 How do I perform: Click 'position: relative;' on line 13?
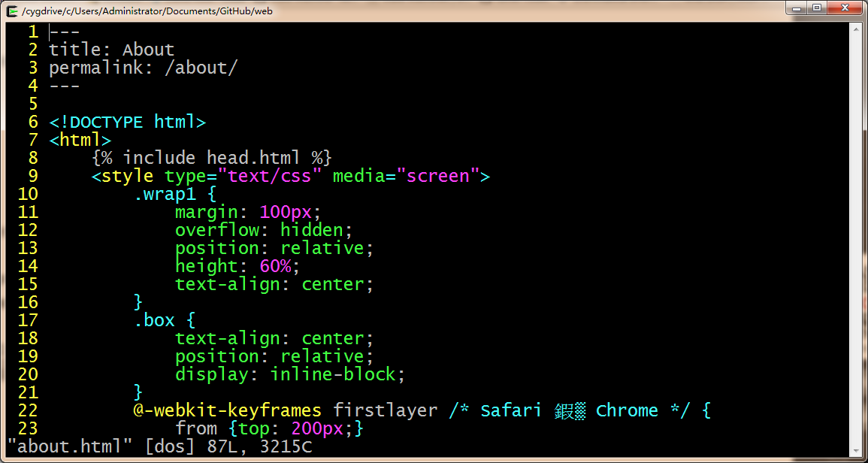click(274, 248)
